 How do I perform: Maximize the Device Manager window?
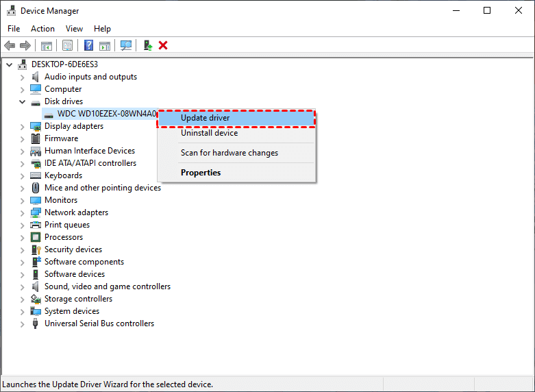[487, 10]
